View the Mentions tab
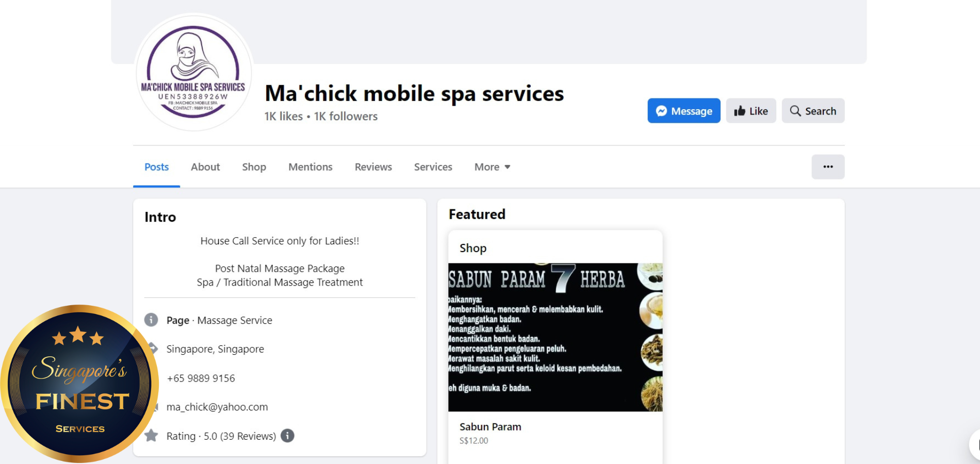The width and height of the screenshot is (980, 464). 310,167
